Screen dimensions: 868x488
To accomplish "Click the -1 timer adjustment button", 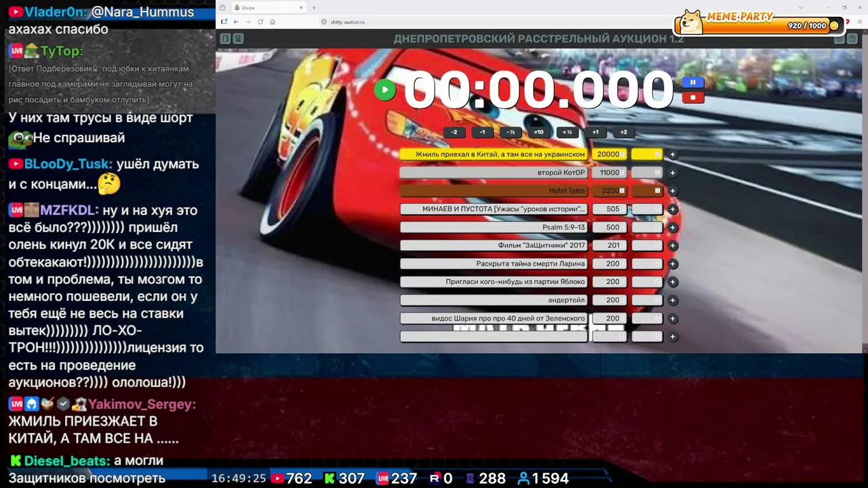I will 482,132.
